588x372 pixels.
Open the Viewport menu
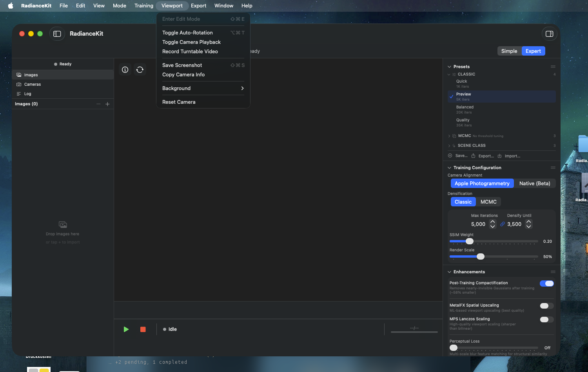(x=172, y=5)
